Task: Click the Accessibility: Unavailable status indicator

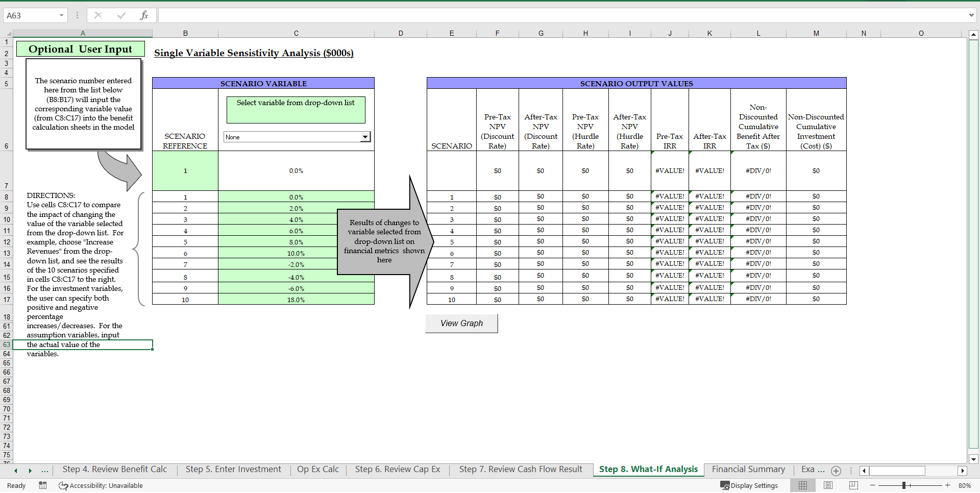Action: click(101, 485)
